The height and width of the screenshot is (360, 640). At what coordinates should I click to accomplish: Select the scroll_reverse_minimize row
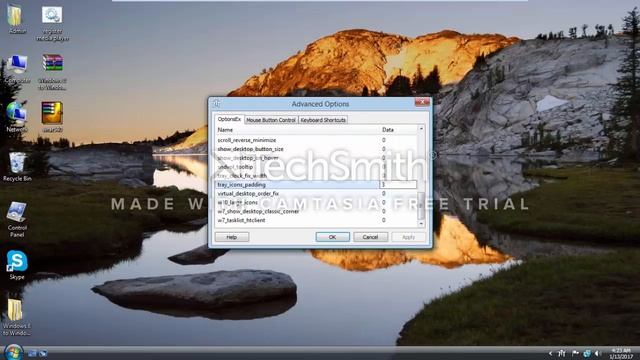point(316,140)
